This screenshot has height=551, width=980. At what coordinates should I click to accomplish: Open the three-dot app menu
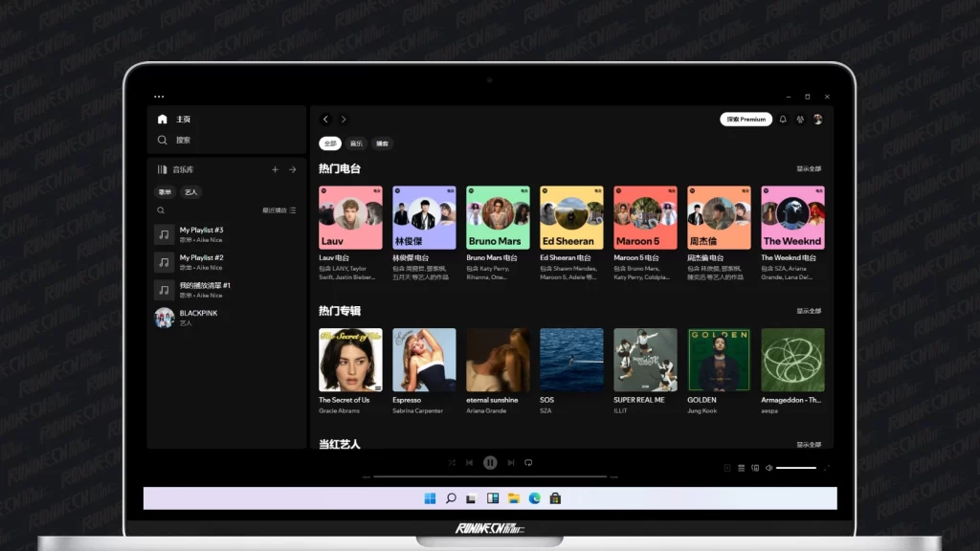pyautogui.click(x=159, y=97)
